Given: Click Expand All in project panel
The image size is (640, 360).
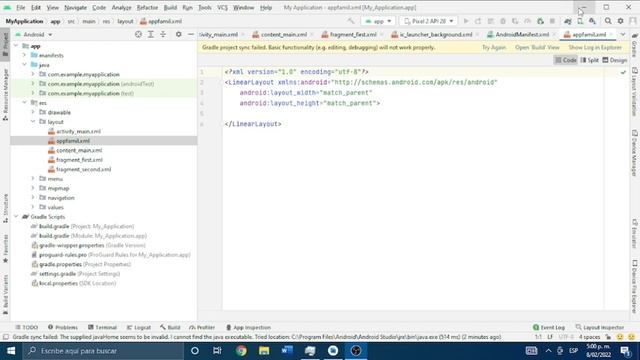Looking at the screenshot, I should (x=151, y=35).
